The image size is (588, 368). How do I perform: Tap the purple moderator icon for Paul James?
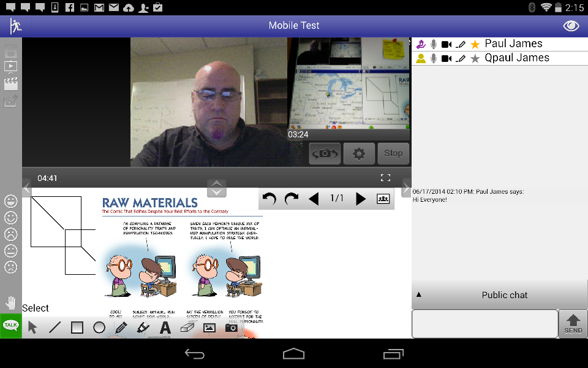click(421, 44)
